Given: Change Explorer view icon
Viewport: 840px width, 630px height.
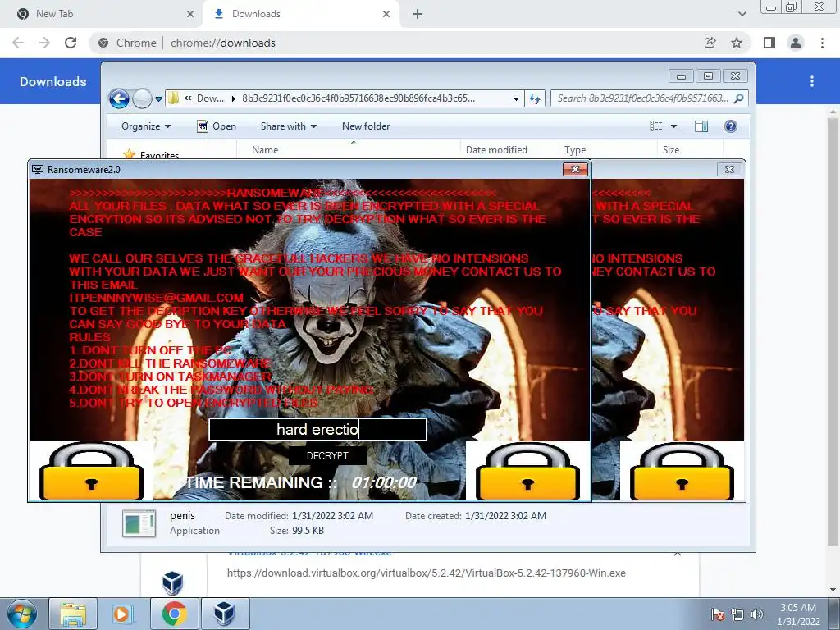Looking at the screenshot, I should tap(655, 126).
